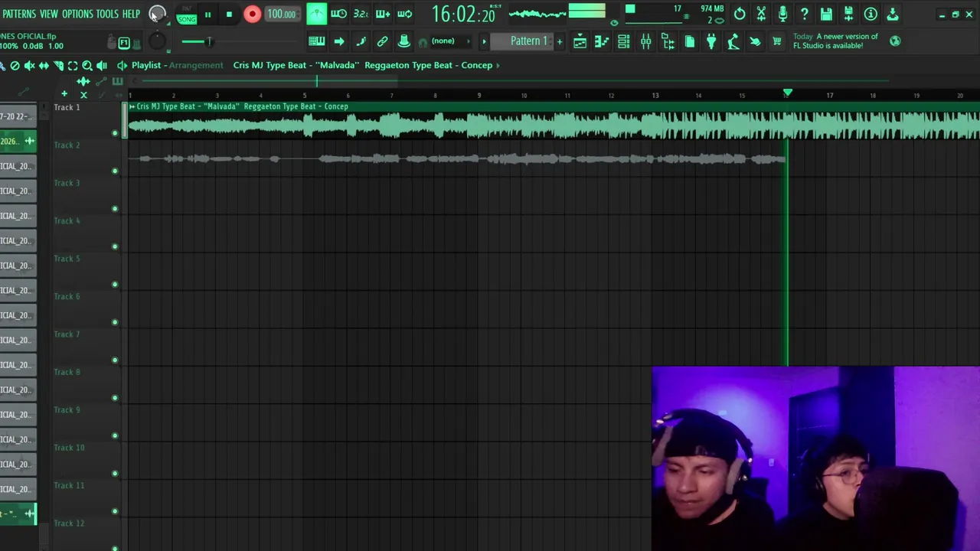980x551 pixels.
Task: Click the project picker pages icon
Action: click(x=690, y=41)
